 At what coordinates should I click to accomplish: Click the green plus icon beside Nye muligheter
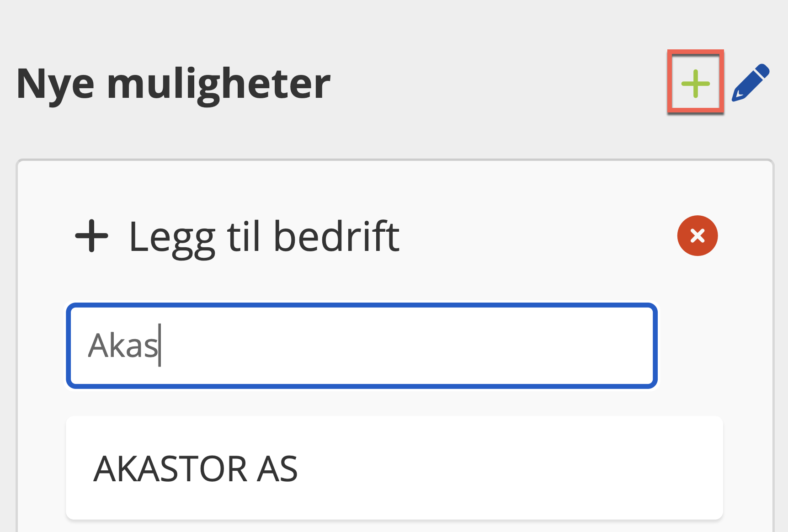point(695,83)
